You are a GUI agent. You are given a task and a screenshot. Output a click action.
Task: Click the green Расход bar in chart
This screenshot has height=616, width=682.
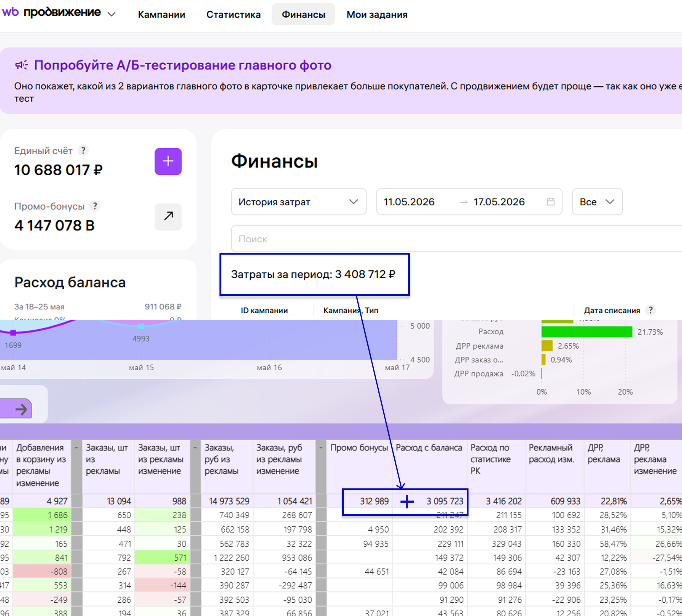[587, 332]
